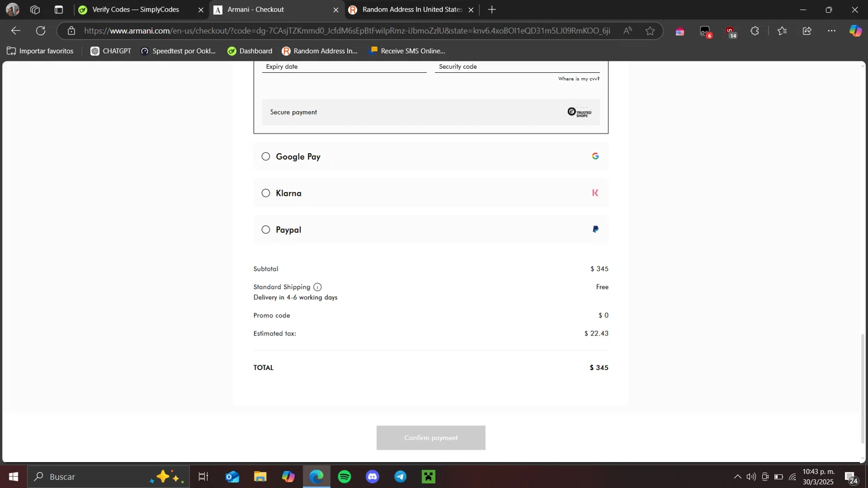Open the tab actions menu icon
Viewport: 868px width, 488px height.
point(58,10)
